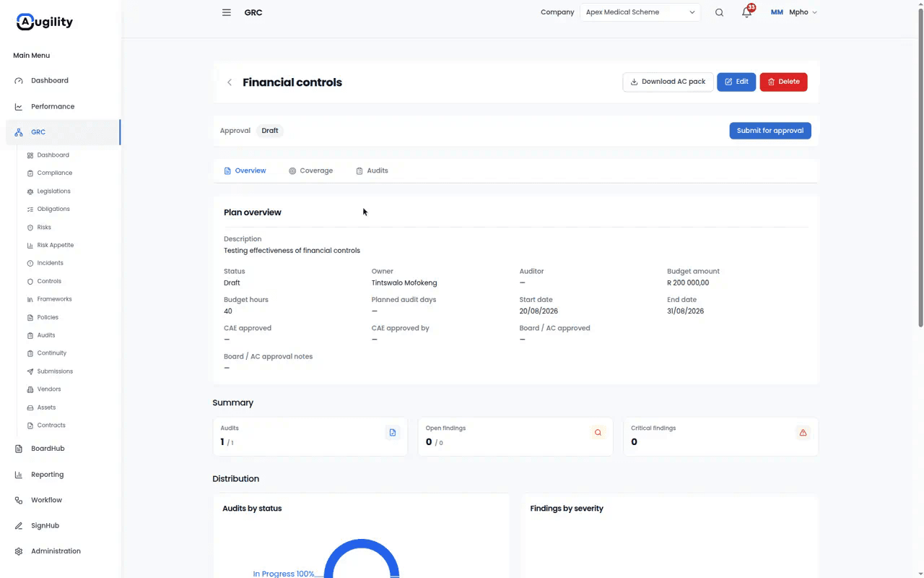The image size is (924, 578).
Task: Expand the Mpho user menu
Action: click(x=803, y=12)
